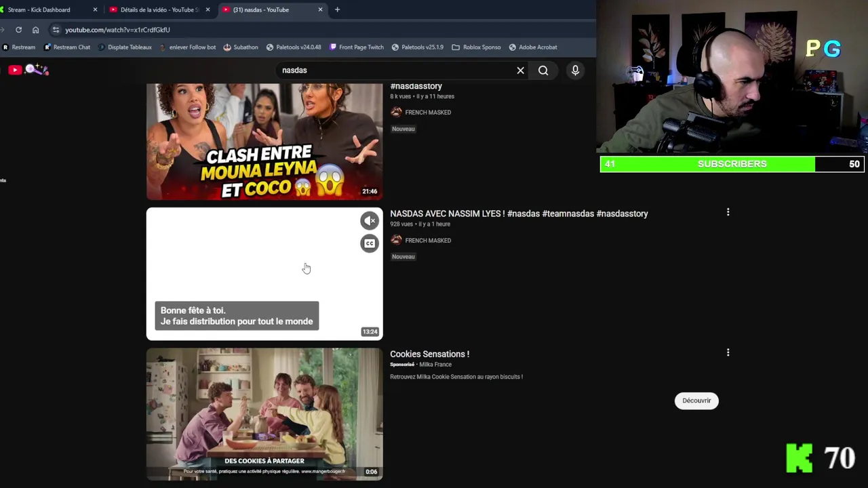The image size is (868, 488).
Task: Click '928 vues • il y a 1 heure' text
Action: [x=420, y=224]
